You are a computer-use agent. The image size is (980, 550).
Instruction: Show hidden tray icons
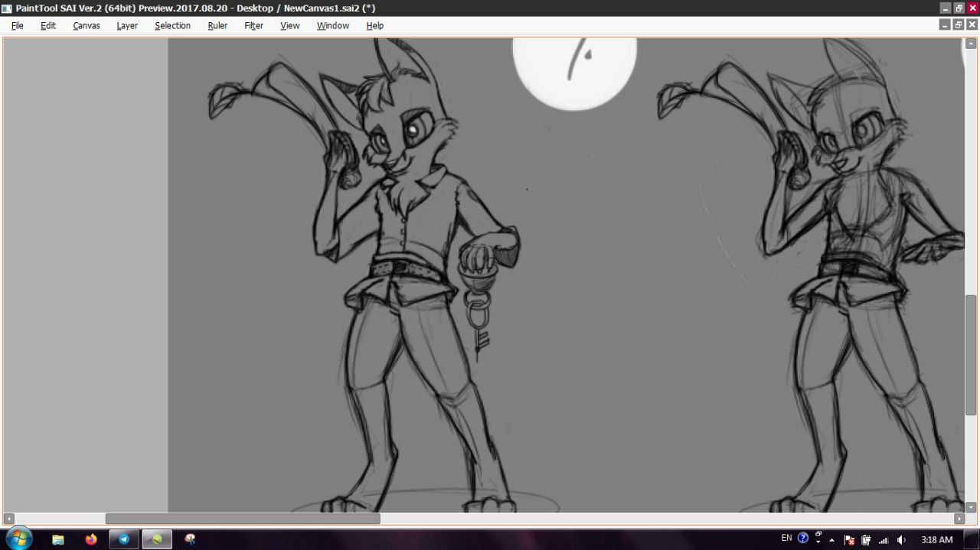[x=832, y=540]
